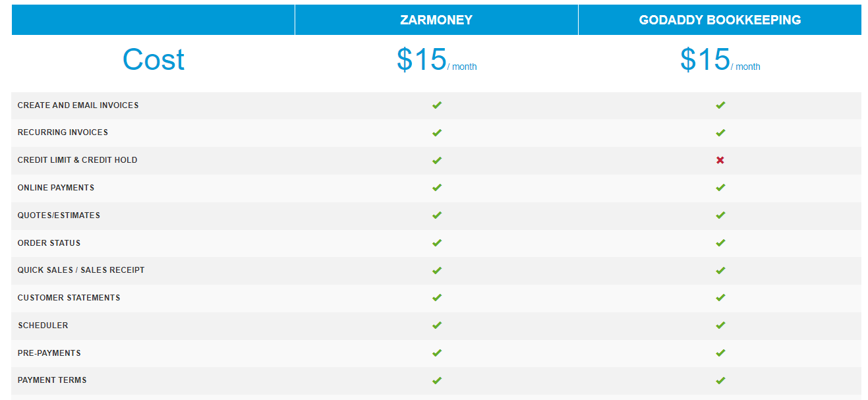Viewport: 868px width, 400px height.
Task: Click the Recurring Invoices feature label
Action: 63,132
